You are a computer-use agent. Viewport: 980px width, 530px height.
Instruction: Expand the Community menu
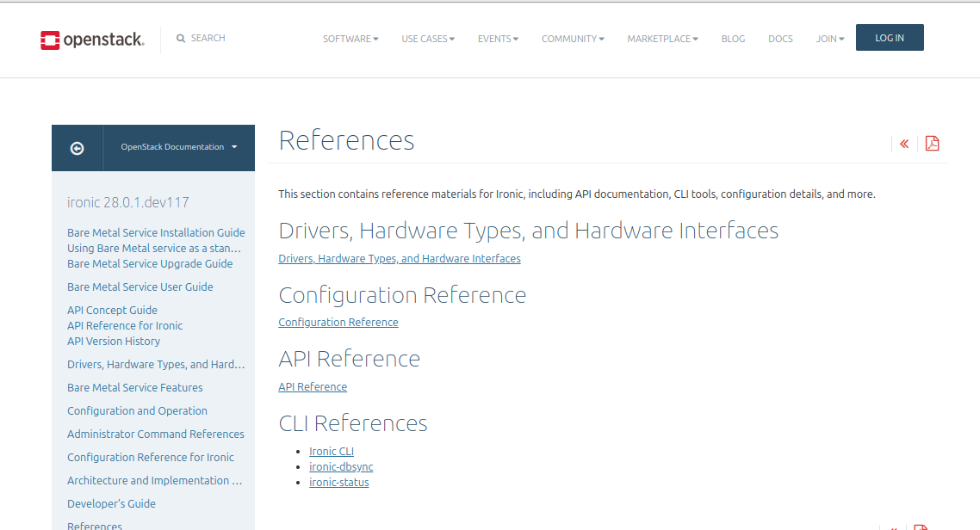(574, 39)
